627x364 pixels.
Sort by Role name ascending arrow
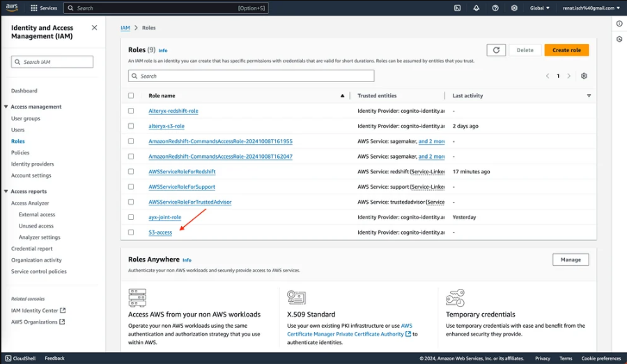(x=342, y=95)
